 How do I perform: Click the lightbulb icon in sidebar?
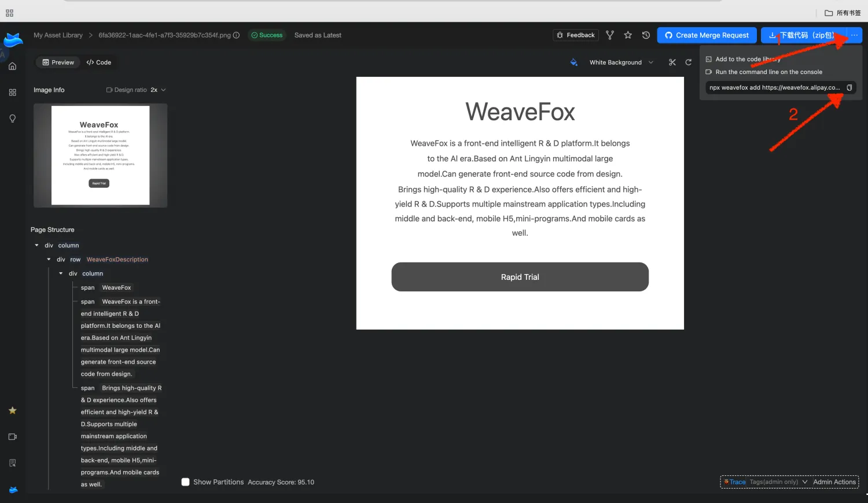click(12, 119)
